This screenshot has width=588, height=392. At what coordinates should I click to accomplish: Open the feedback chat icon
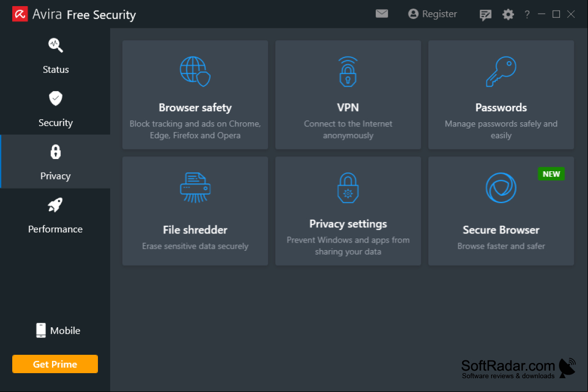pos(485,15)
